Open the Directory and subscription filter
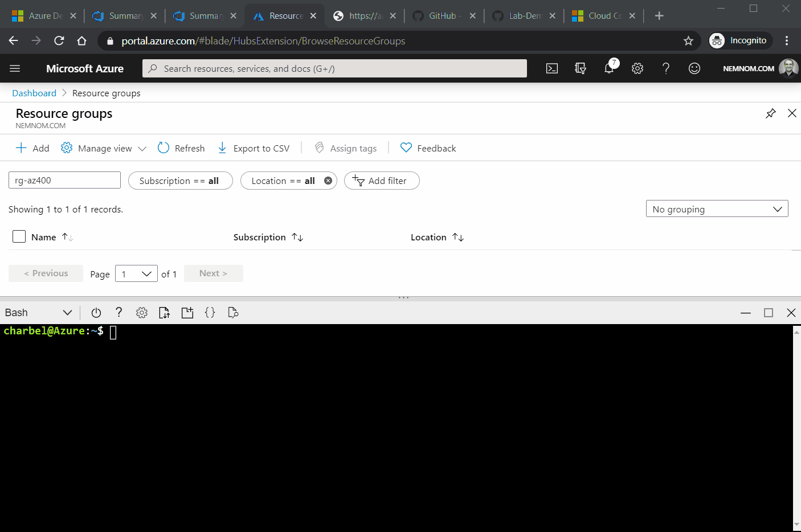The width and height of the screenshot is (801, 532). point(581,68)
